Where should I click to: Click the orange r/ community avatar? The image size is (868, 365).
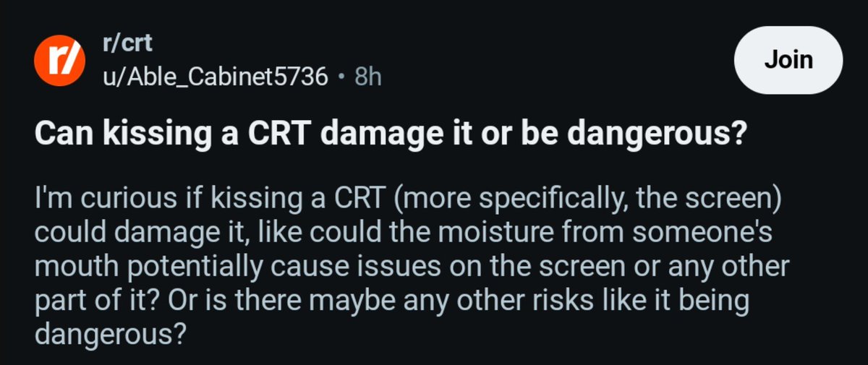pyautogui.click(x=56, y=60)
